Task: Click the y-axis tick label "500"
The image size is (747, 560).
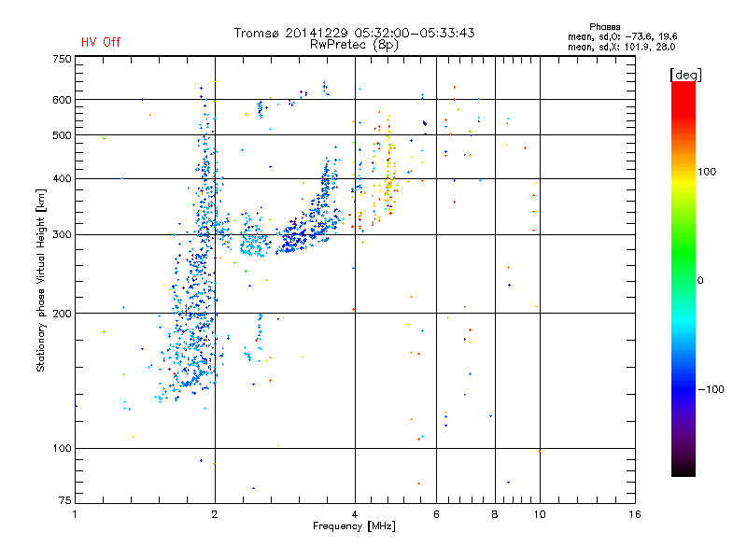Action: pos(62,135)
